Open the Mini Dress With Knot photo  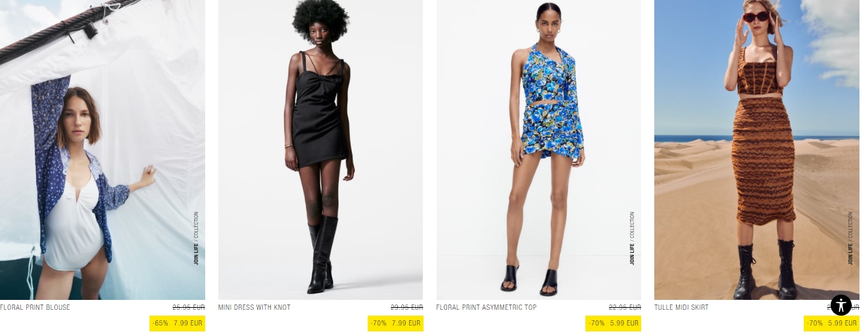[x=321, y=150]
